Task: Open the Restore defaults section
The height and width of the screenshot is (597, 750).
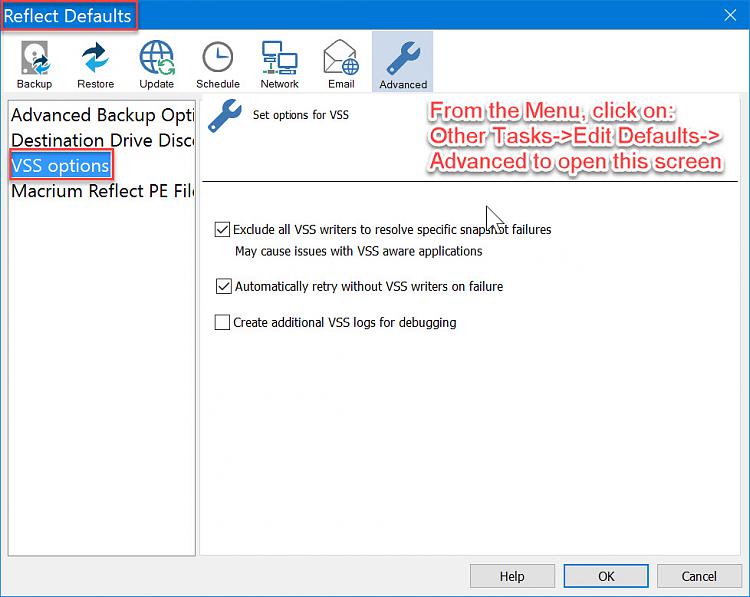Action: [x=95, y=65]
